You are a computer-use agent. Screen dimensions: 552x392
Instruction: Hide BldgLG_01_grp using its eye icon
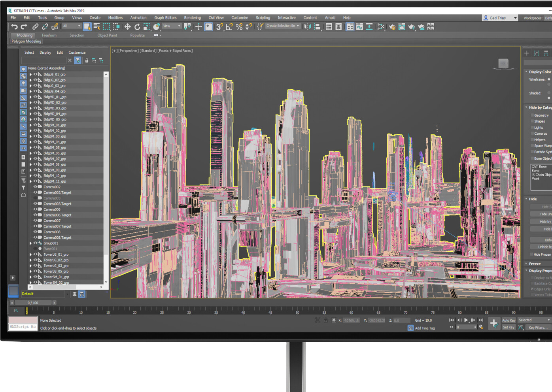(x=35, y=74)
